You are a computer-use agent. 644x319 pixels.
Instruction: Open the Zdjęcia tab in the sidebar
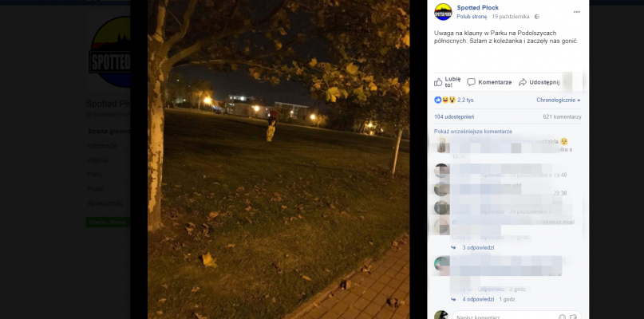(97, 160)
